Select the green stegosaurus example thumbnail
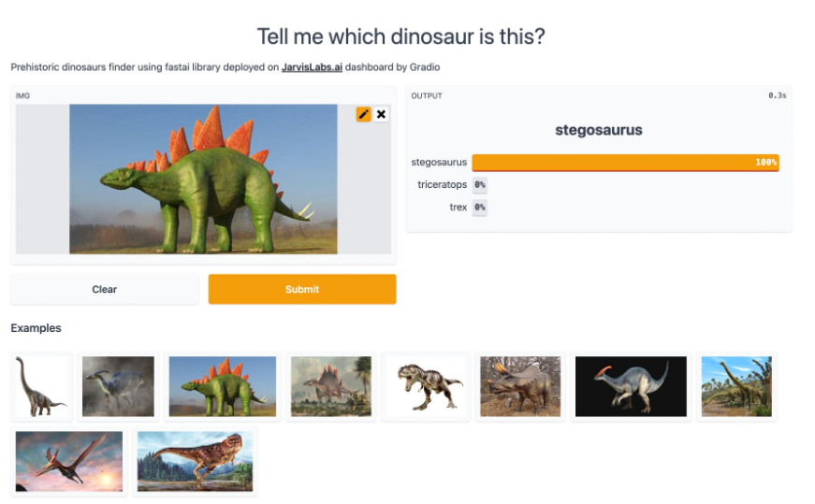 click(x=223, y=386)
